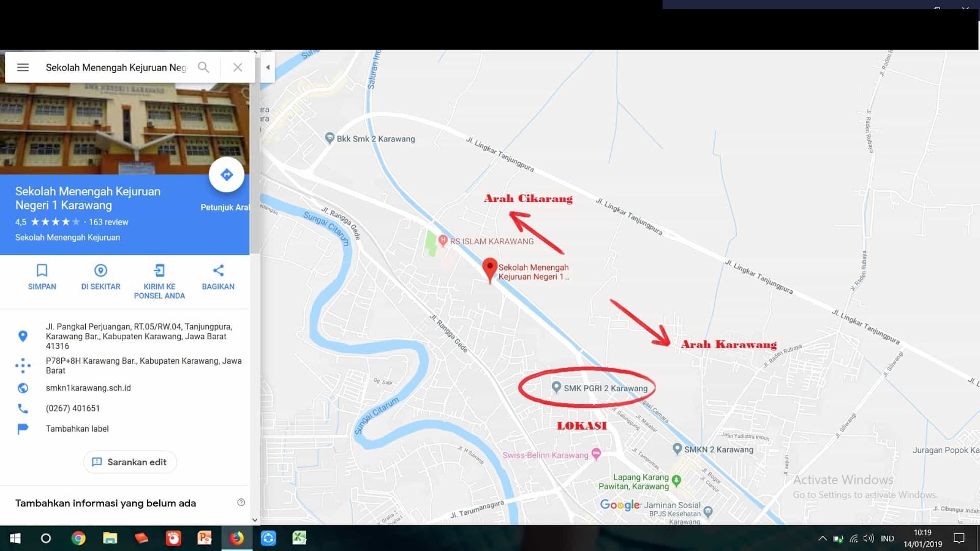980x551 pixels.
Task: Click the Juragan Popok map label
Action: pos(946,450)
